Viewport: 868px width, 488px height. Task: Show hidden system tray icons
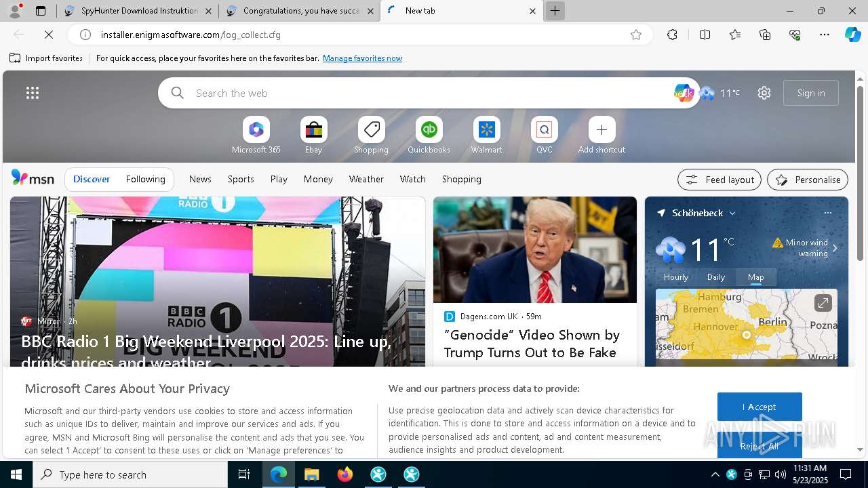tap(715, 474)
